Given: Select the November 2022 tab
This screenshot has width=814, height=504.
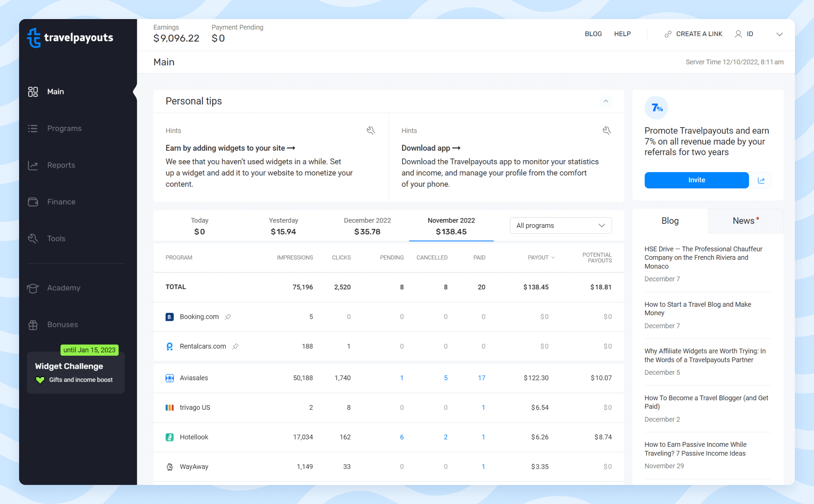Looking at the screenshot, I should (451, 226).
